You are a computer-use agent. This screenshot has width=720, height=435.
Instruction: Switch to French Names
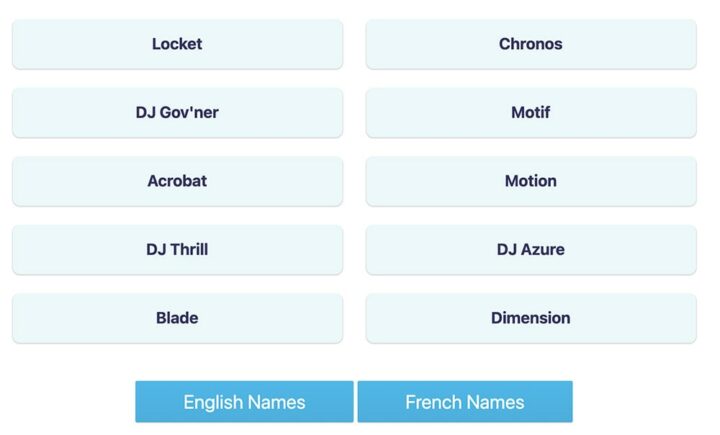click(x=465, y=402)
